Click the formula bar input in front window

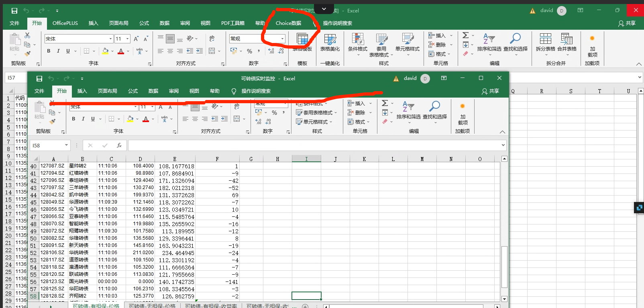click(x=313, y=145)
